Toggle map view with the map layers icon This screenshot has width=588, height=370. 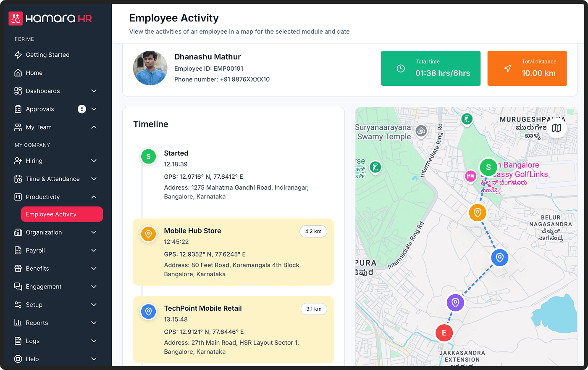556,128
